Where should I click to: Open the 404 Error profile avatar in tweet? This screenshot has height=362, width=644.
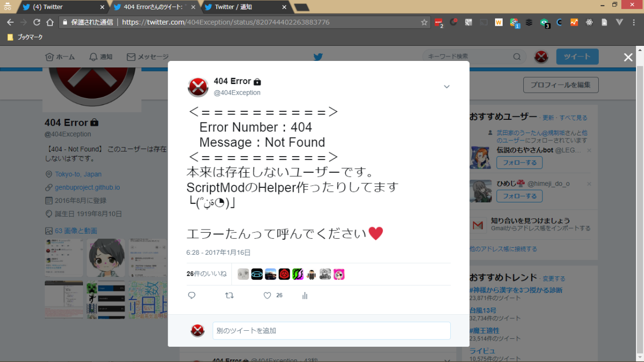(198, 87)
